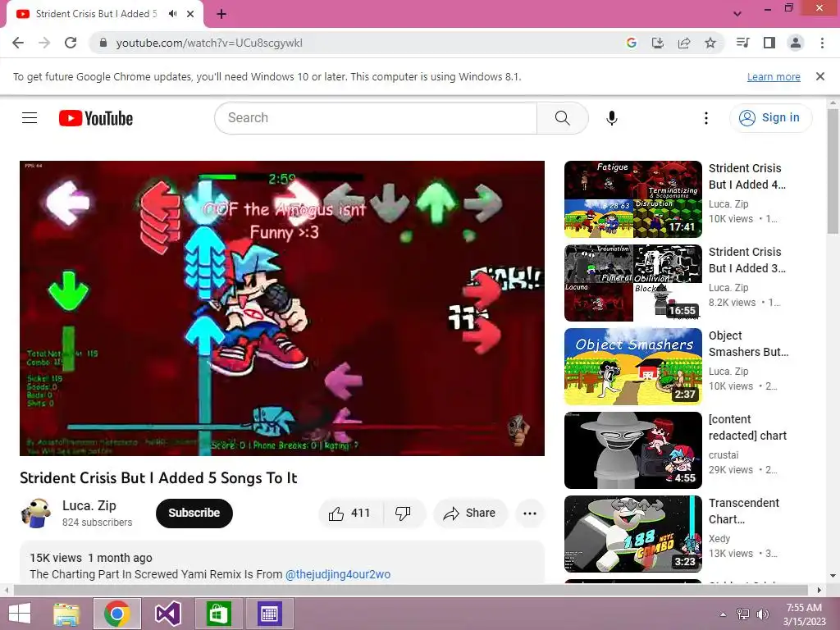
Task: Open network status tray icon
Action: (743, 614)
